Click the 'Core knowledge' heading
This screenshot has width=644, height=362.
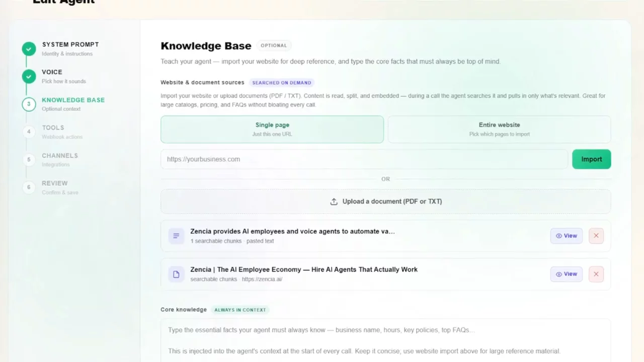pos(184,310)
